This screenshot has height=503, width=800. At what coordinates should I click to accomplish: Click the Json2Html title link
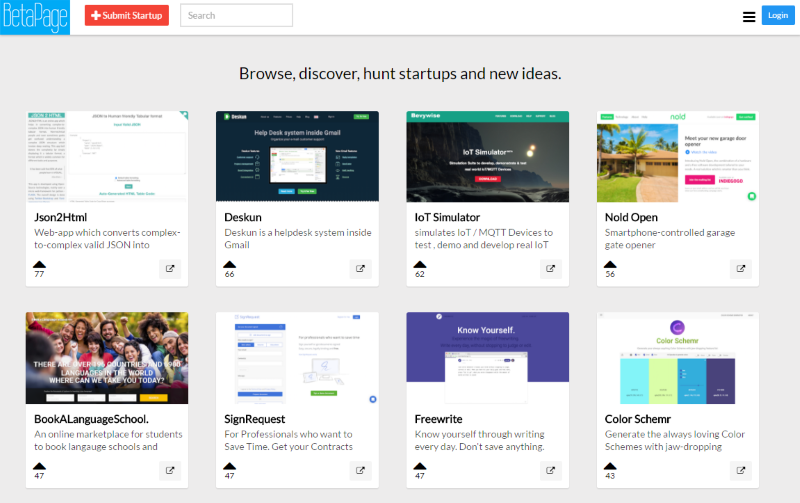tap(61, 217)
